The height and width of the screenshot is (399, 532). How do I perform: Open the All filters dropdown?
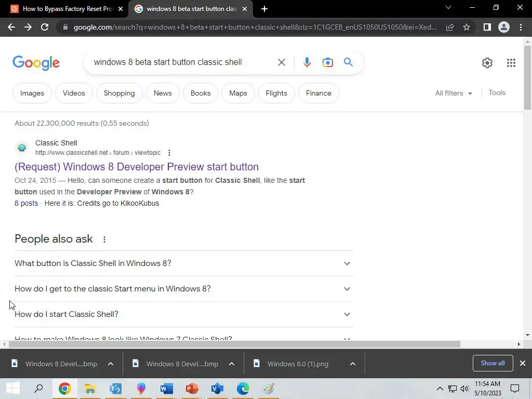454,93
